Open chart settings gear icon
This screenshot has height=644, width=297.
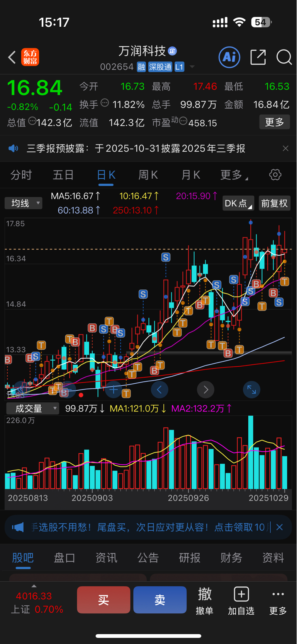point(275,175)
